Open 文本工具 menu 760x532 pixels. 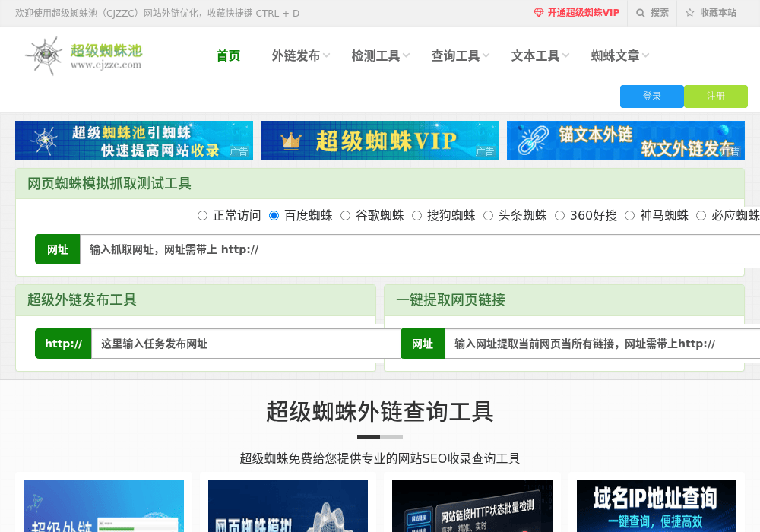point(535,55)
